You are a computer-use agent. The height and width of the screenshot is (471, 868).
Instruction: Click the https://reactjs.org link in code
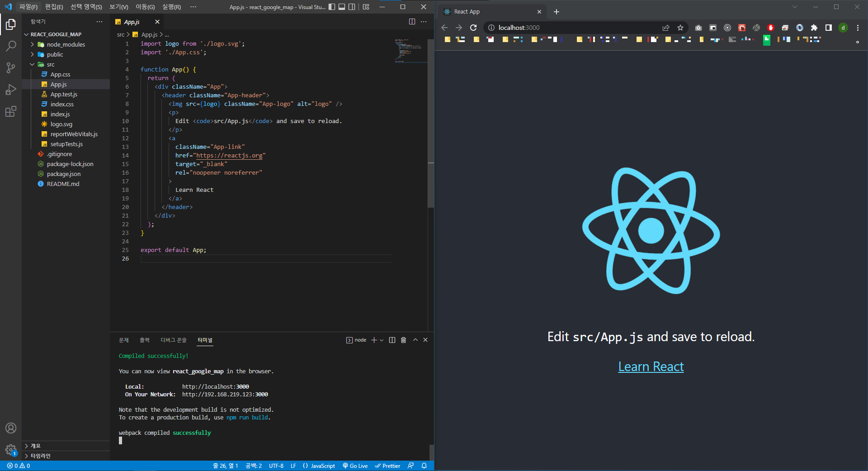(229, 155)
